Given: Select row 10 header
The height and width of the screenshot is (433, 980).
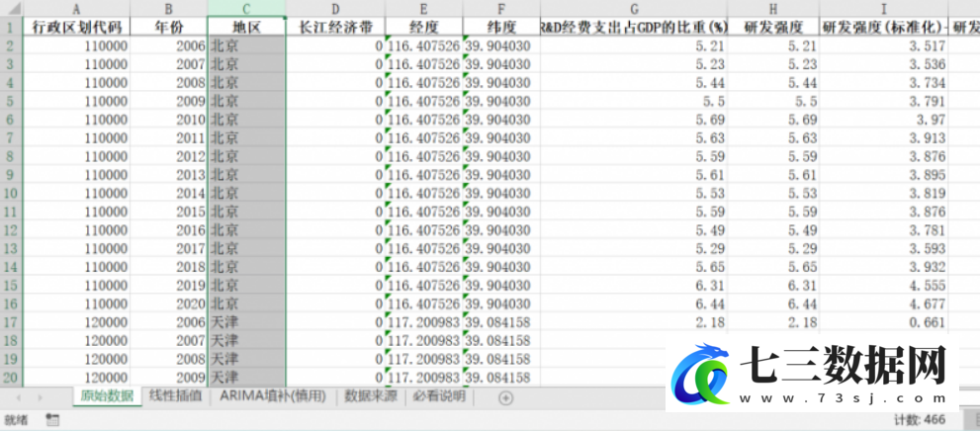Looking at the screenshot, I should click(11, 193).
